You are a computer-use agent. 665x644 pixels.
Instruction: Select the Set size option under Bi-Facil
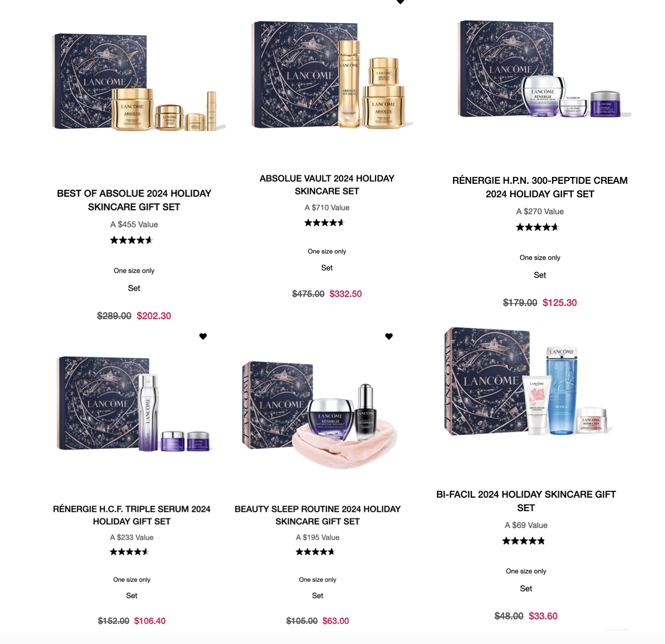tap(526, 588)
